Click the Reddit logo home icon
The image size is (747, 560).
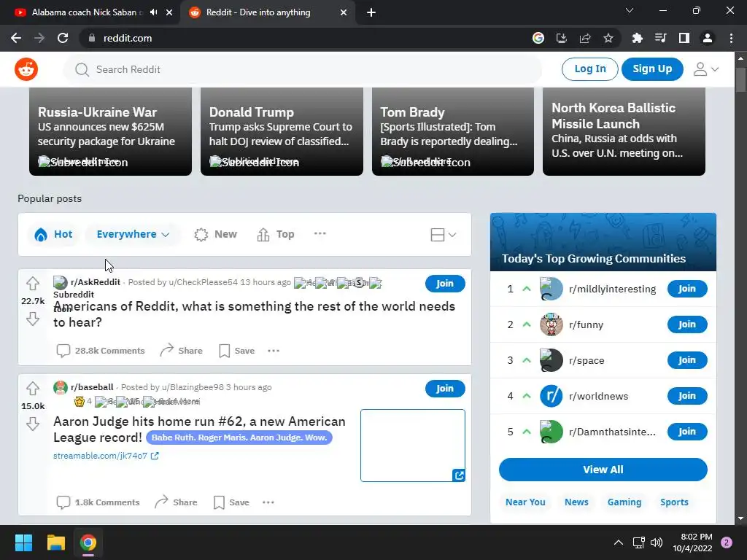pyautogui.click(x=26, y=69)
